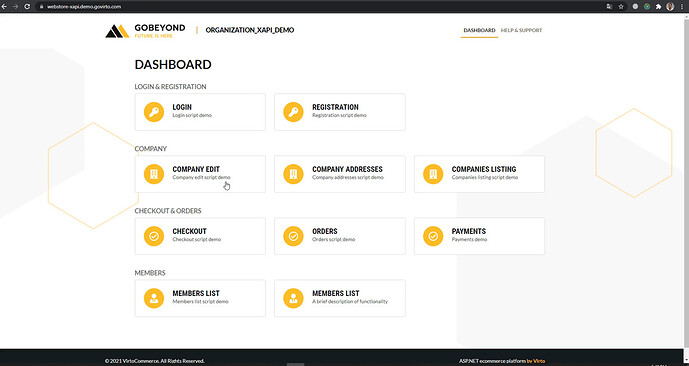Click the 'Login & Registration' section heading

click(x=170, y=87)
